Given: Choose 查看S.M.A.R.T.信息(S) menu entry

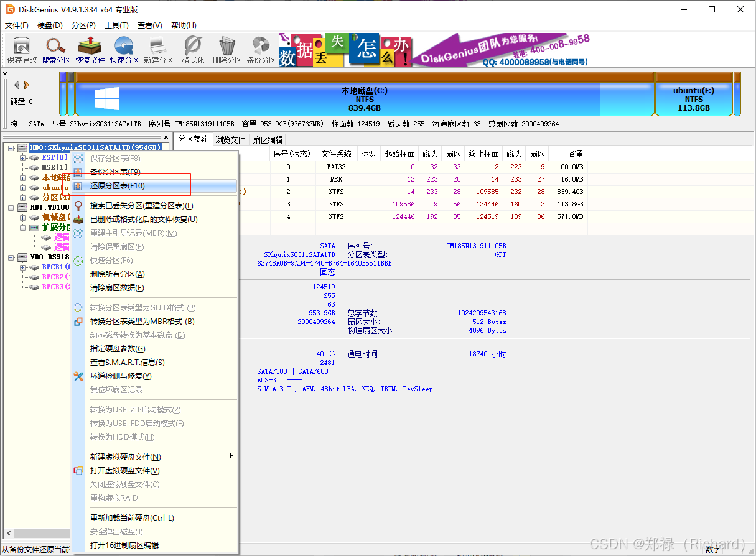Looking at the screenshot, I should pyautogui.click(x=154, y=363).
